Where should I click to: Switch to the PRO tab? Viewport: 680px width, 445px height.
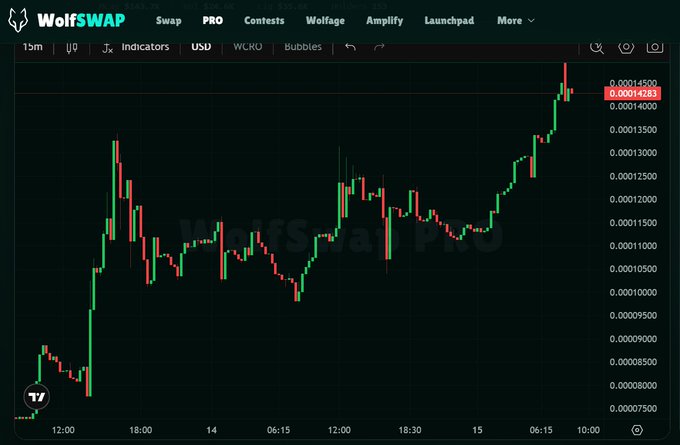[212, 20]
